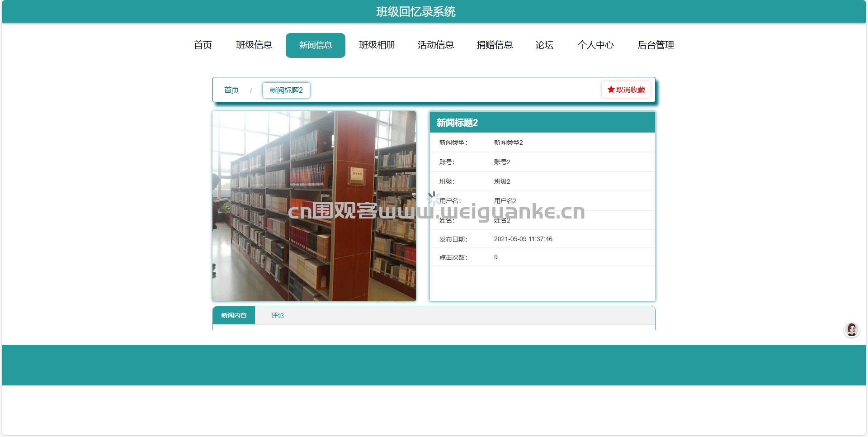Select the 新闻信息 navigation tab

[x=316, y=45]
